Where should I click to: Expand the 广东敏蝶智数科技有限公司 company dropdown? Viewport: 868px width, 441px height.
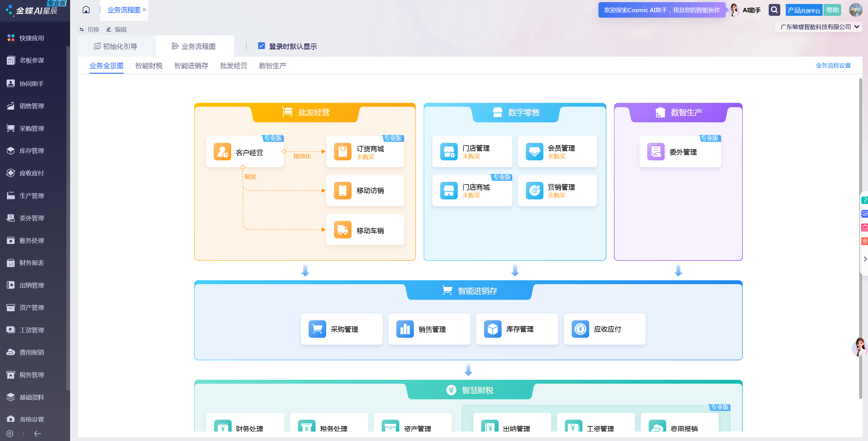(x=818, y=26)
